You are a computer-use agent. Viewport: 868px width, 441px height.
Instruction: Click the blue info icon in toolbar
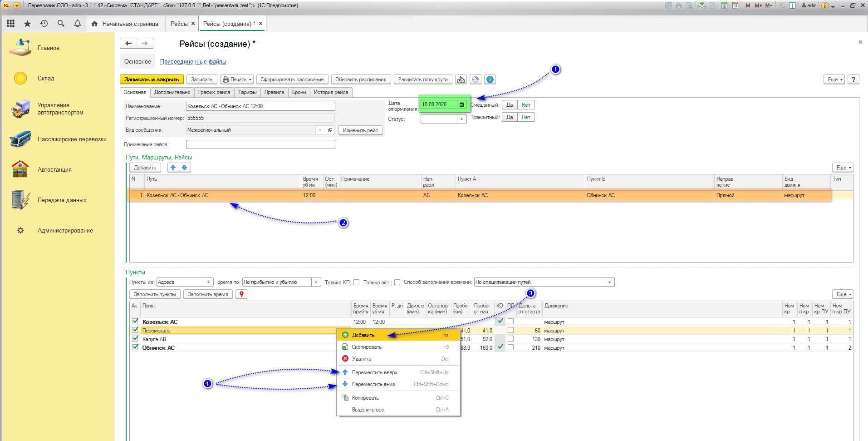pos(490,79)
